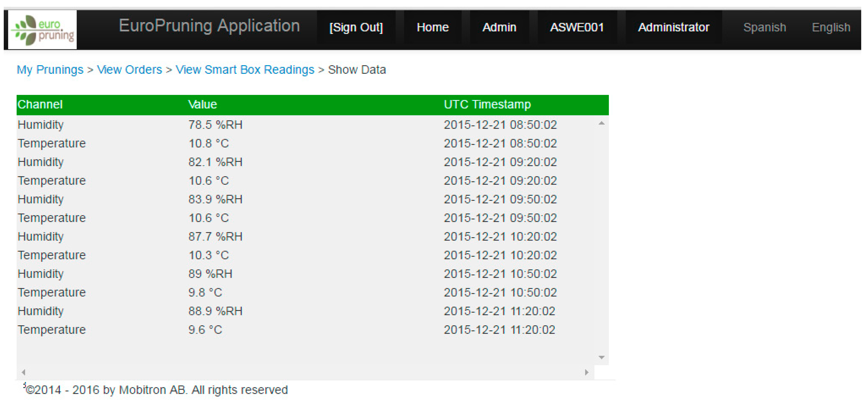Click the scroll down arrow in data table
The image size is (868, 405).
point(601,357)
